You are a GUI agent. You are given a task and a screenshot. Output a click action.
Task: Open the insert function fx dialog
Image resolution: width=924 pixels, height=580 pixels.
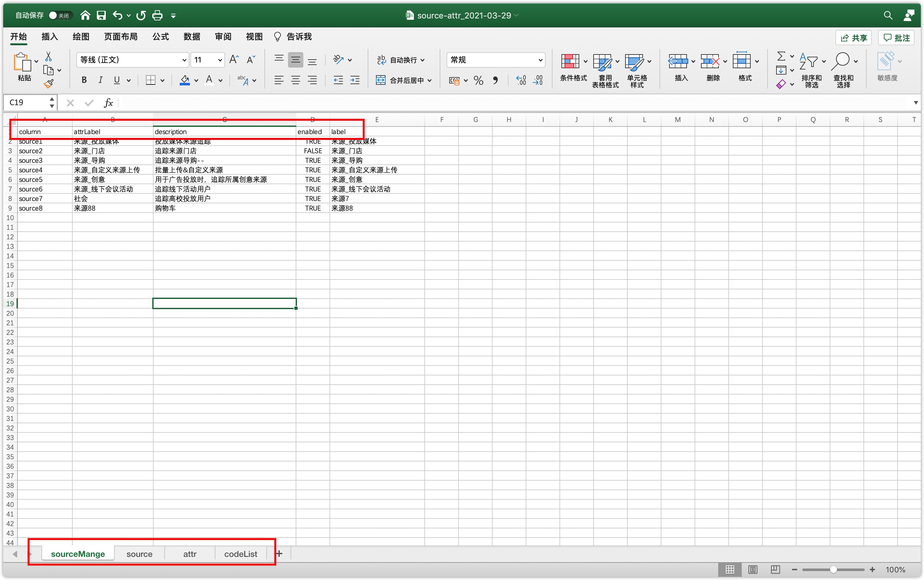pos(108,103)
